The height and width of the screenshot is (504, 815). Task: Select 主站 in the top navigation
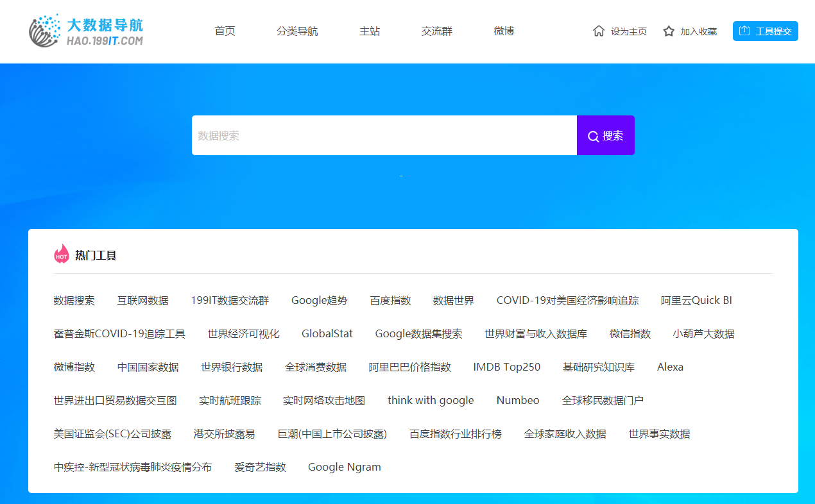370,30
